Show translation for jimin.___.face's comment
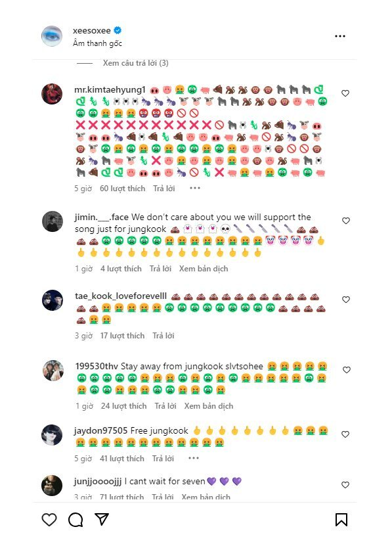The height and width of the screenshot is (548, 392). (x=204, y=269)
